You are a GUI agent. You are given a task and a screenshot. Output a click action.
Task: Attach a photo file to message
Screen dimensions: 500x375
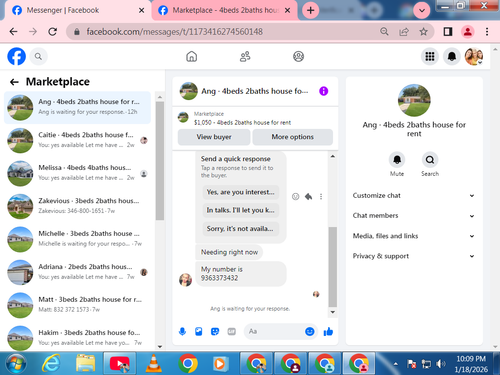(199, 331)
